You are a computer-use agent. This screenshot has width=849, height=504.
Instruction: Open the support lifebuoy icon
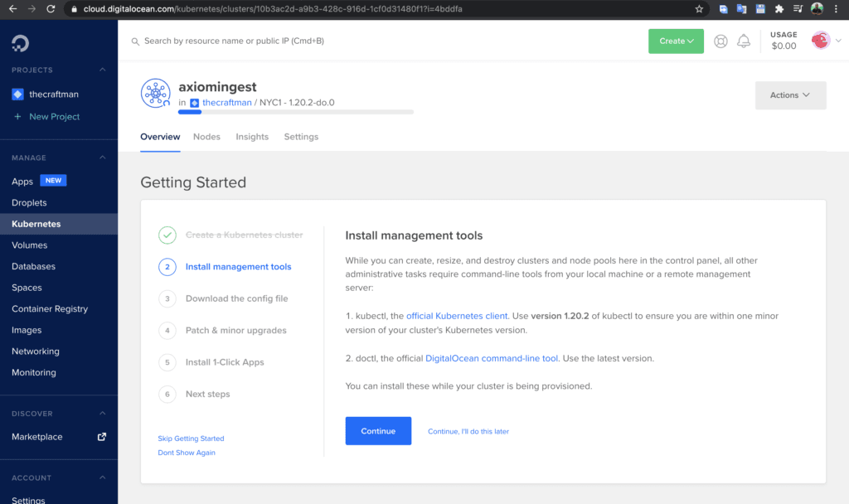click(x=720, y=41)
